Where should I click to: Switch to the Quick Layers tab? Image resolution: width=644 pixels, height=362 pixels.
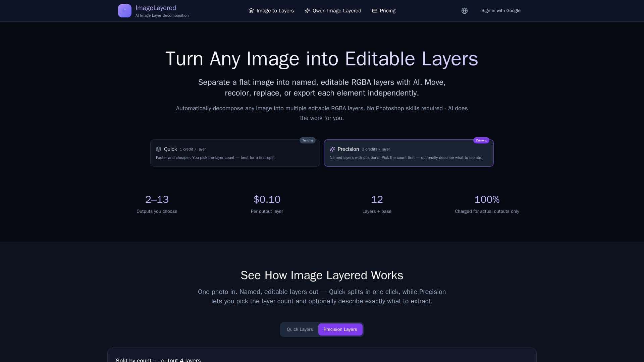point(300,329)
